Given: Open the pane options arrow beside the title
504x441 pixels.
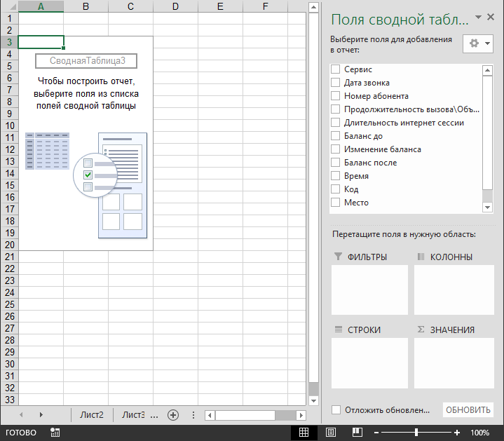Looking at the screenshot, I should click(x=478, y=17).
